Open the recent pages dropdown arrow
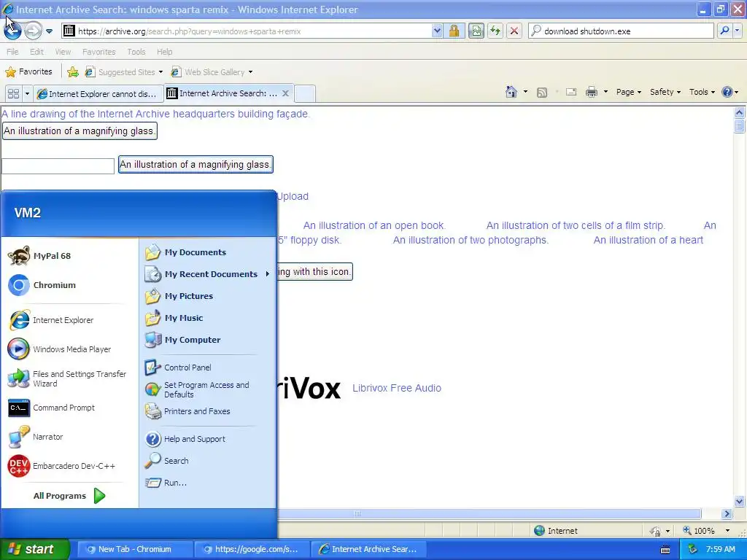The width and height of the screenshot is (747, 560). (x=49, y=31)
